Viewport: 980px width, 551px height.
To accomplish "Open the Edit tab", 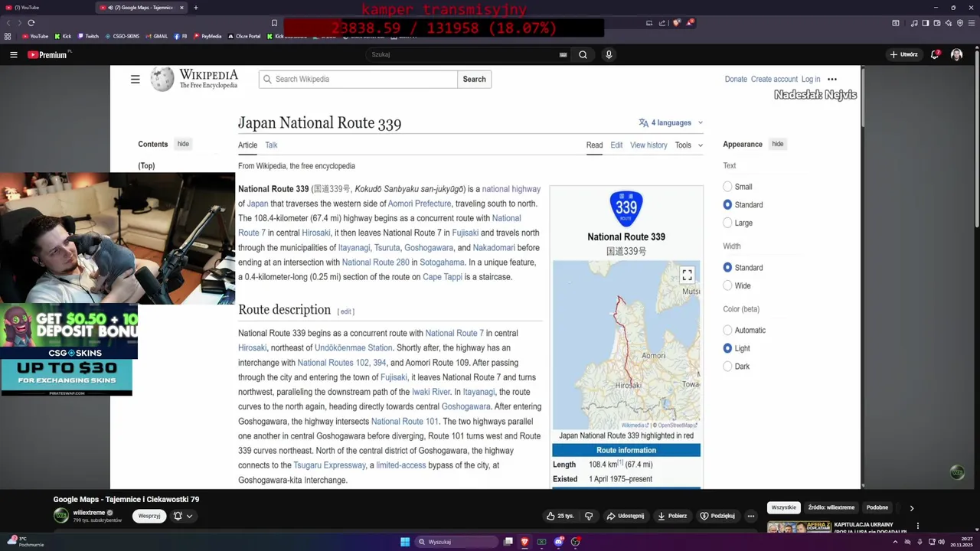I will [x=616, y=145].
